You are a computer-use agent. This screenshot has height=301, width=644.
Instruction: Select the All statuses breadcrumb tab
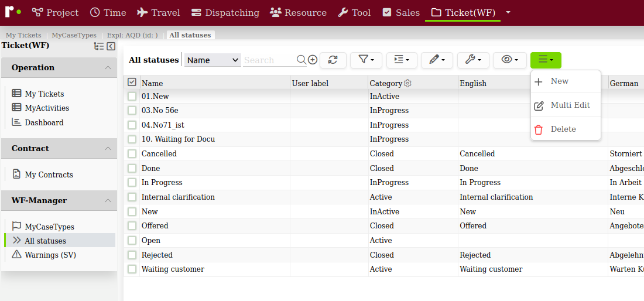(190, 35)
